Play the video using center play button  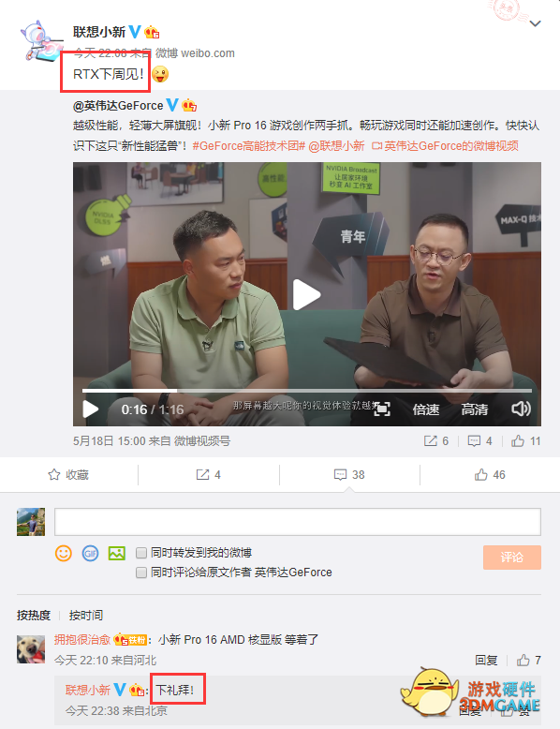point(306,294)
